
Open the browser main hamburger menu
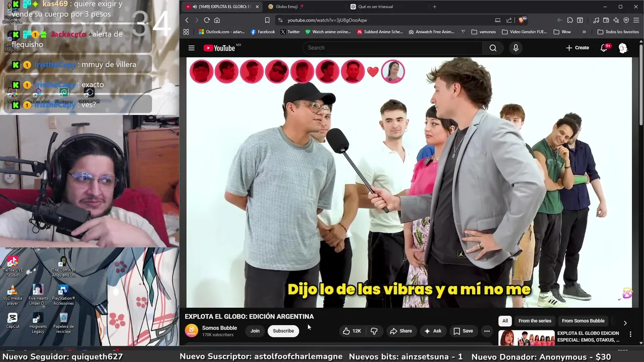coord(636,20)
